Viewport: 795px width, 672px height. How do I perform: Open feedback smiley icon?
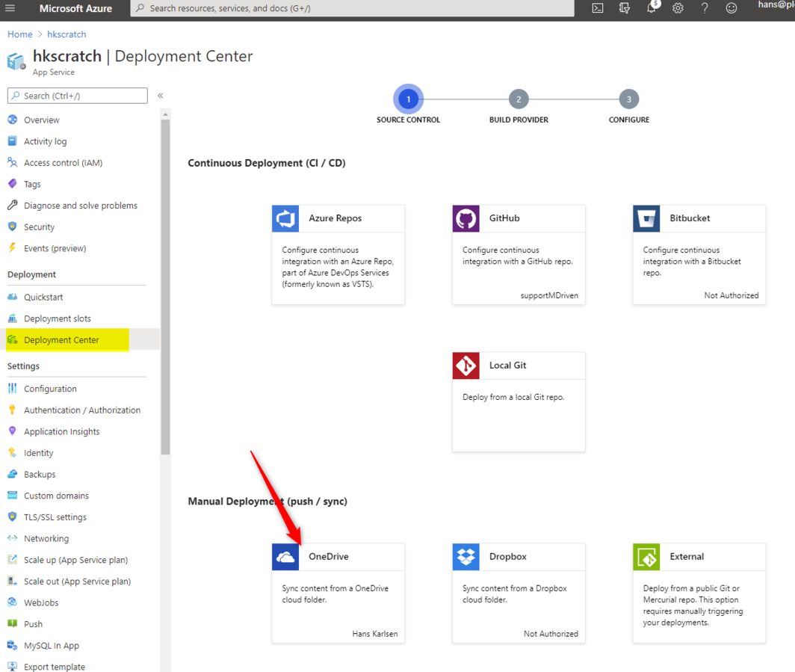point(731,8)
